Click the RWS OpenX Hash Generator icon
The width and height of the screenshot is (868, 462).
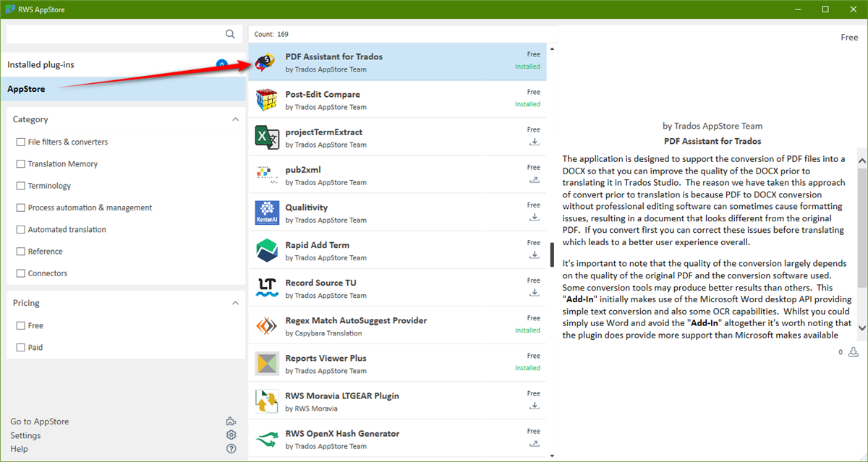[266, 438]
